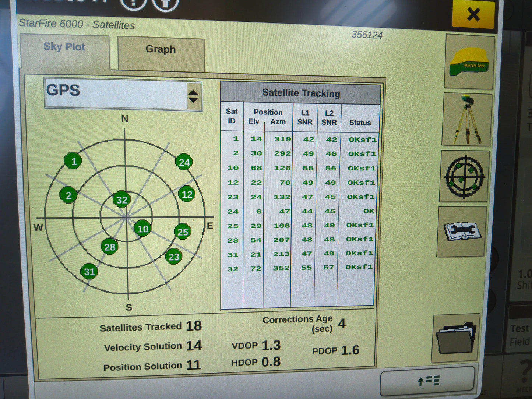Click the HDOP 0.8 value display
Viewport: 532px width, 399px height.
pyautogui.click(x=256, y=362)
